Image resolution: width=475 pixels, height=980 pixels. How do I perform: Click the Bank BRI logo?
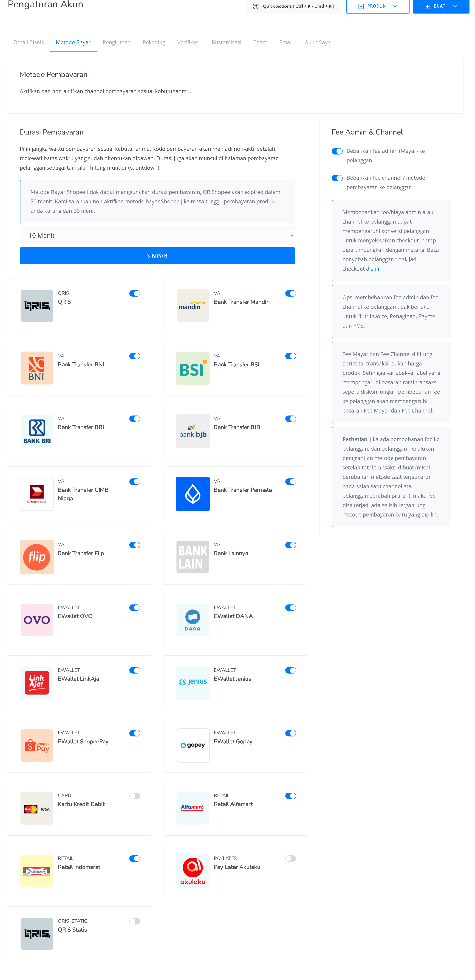pos(37,431)
